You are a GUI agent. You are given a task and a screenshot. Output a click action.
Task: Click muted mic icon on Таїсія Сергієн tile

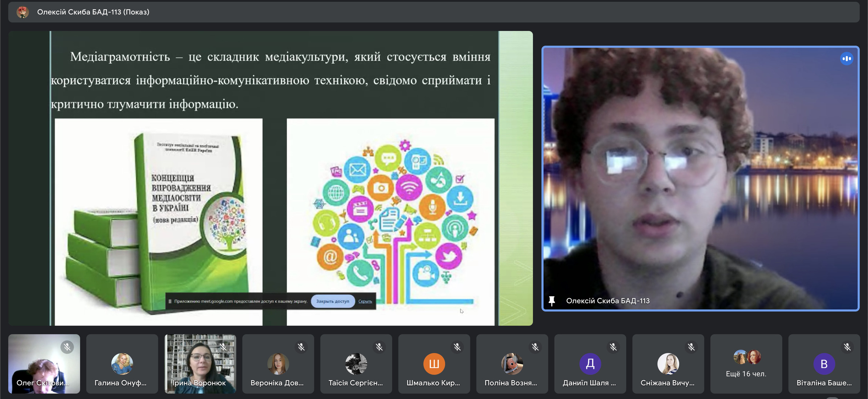tap(379, 347)
